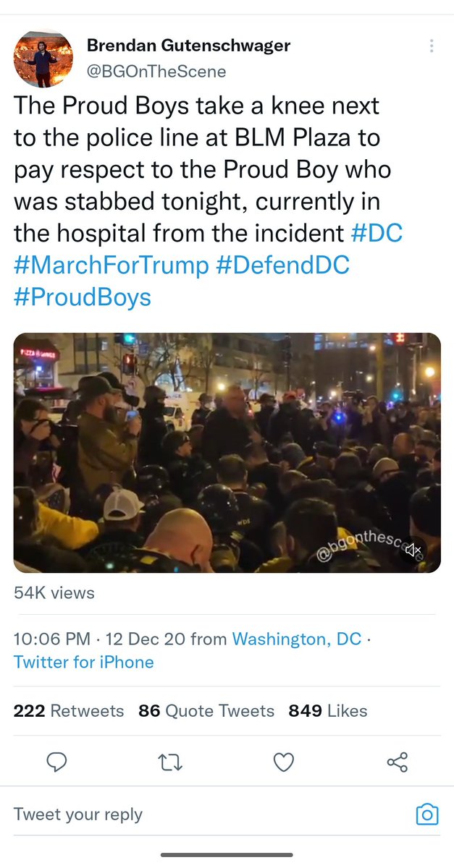454x868 pixels.
Task: Tap the reply speech bubble icon
Action: (x=56, y=762)
